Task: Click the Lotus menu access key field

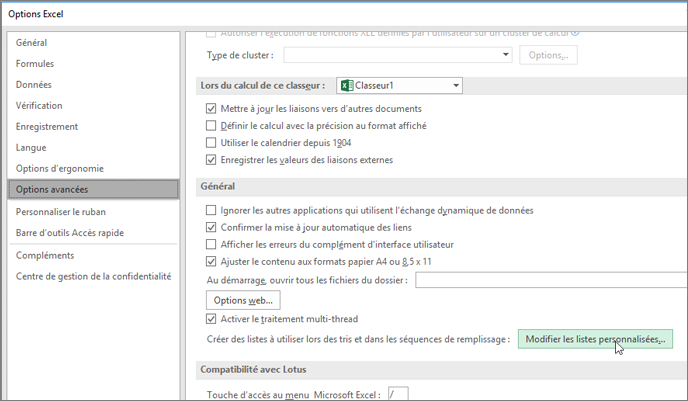Action: pyautogui.click(x=398, y=394)
